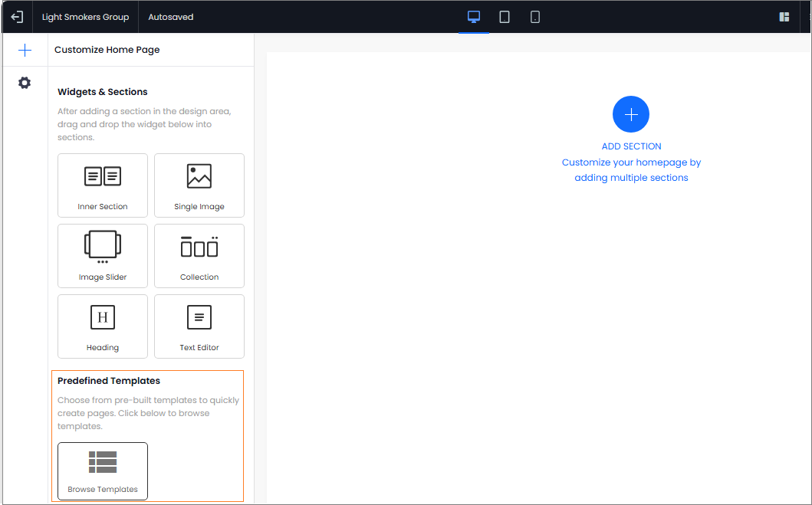Select the Heading widget
Image resolution: width=812 pixels, height=505 pixels.
click(x=103, y=326)
